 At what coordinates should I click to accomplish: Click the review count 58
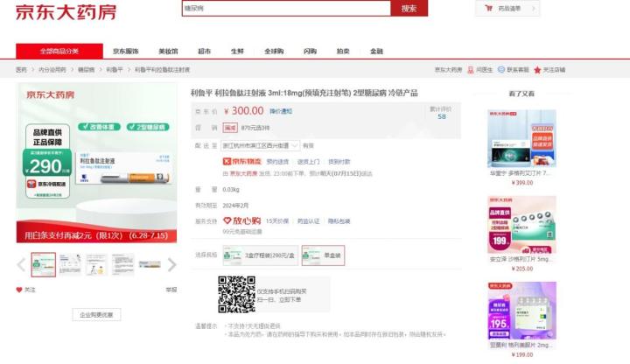tap(442, 116)
